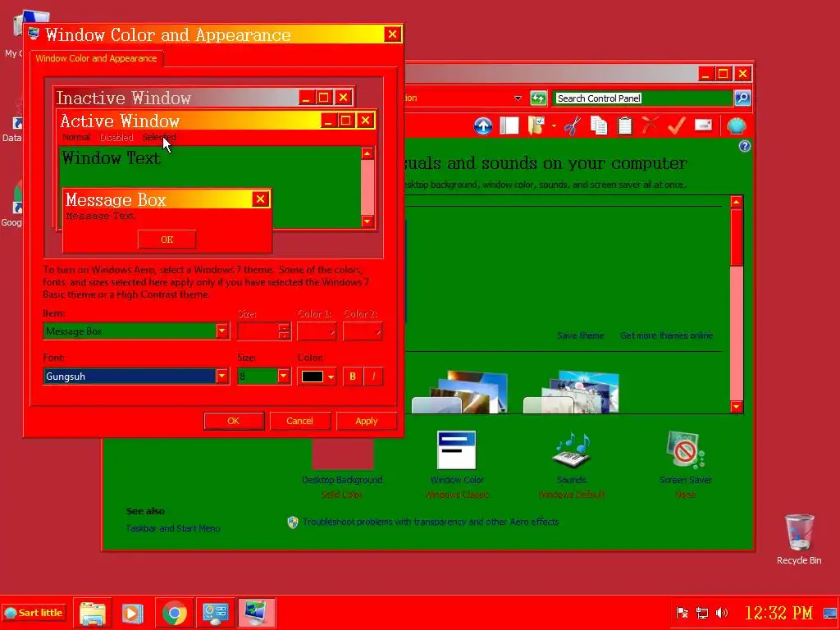This screenshot has width=840, height=630.
Task: Click the Apply button
Action: pos(367,421)
